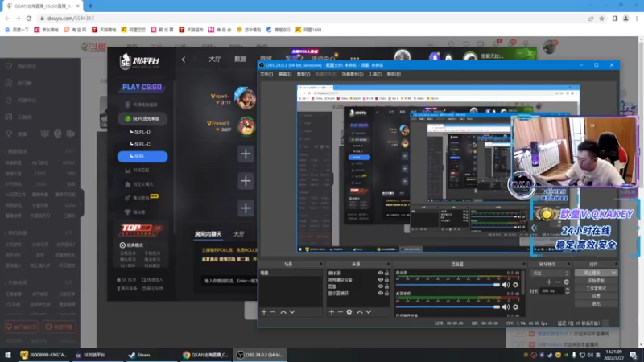Select 5EPL blue button in 5E sidebar
Viewport: 644px width, 362px height.
point(142,156)
